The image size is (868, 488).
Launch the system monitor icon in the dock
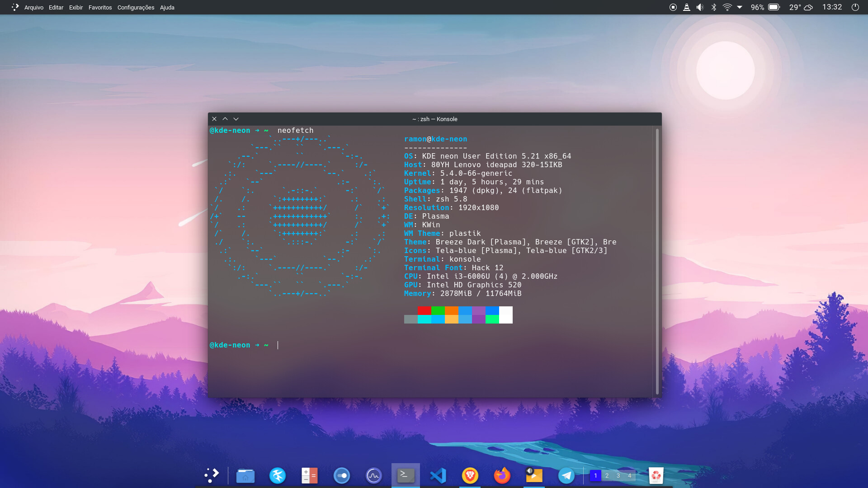click(x=374, y=475)
